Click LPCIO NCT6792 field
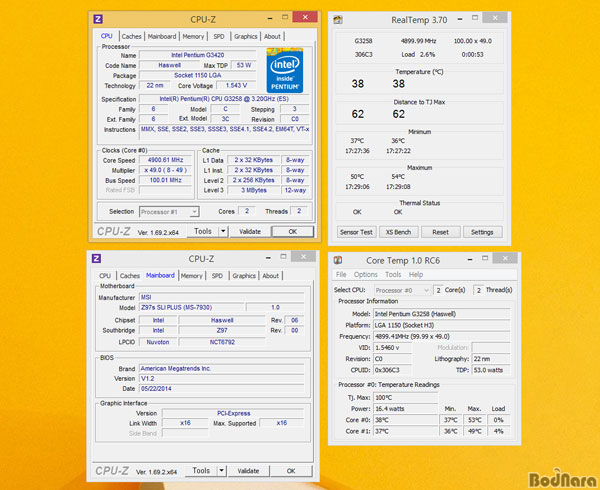Viewport: 600px width, 490px height. (222, 342)
